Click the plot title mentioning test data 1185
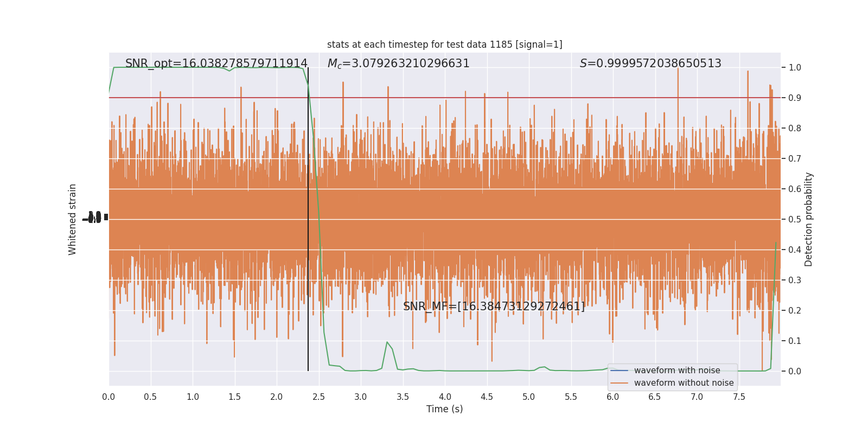 [444, 44]
